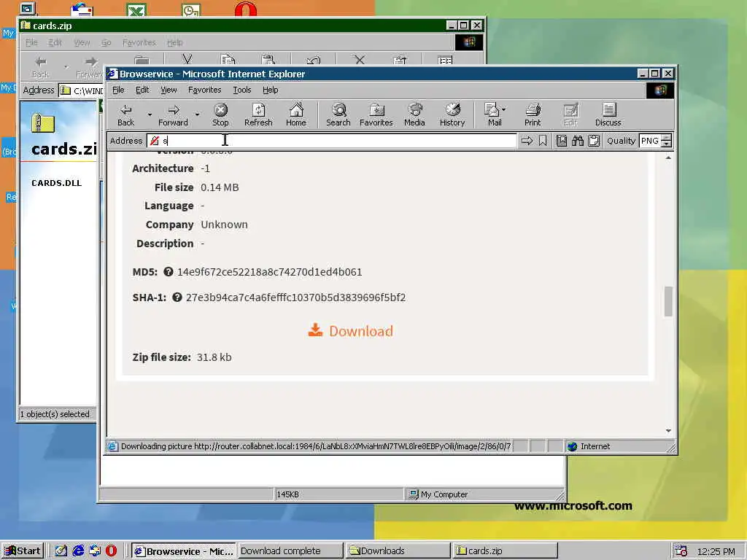Open the Favorites toolbar button
This screenshot has height=560, width=747.
click(376, 115)
